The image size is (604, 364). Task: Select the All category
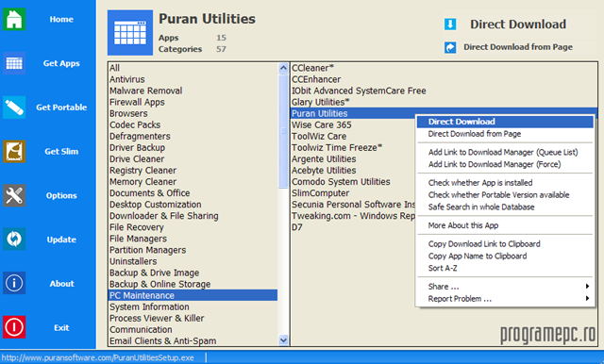(x=193, y=68)
